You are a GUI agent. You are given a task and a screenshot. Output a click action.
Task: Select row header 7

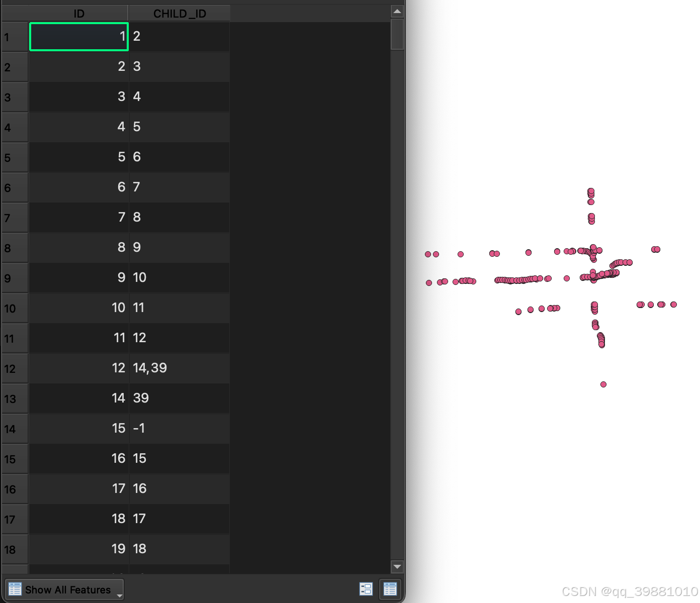point(15,218)
